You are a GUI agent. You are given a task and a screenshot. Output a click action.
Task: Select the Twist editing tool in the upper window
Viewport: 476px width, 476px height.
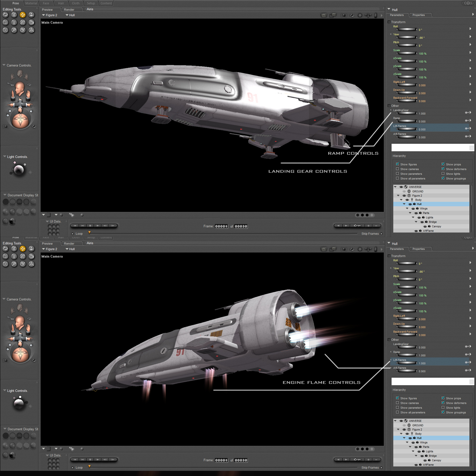(14, 15)
